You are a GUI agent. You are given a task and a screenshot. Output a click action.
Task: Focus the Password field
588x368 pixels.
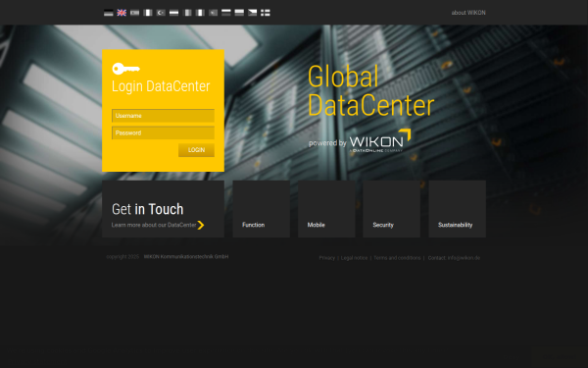[163, 132]
